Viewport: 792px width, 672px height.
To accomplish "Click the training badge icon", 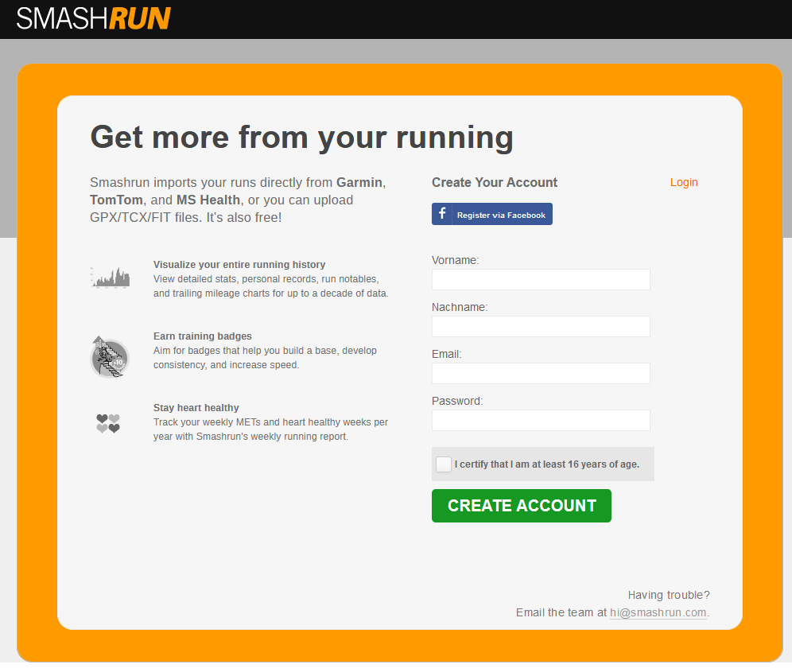I will 109,357.
